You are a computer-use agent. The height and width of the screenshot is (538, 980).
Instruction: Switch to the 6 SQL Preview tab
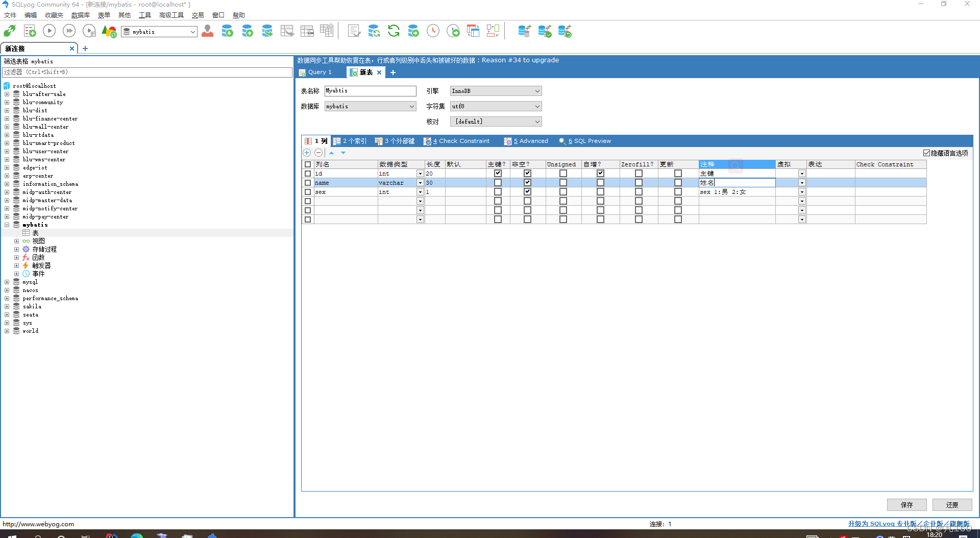(x=585, y=141)
